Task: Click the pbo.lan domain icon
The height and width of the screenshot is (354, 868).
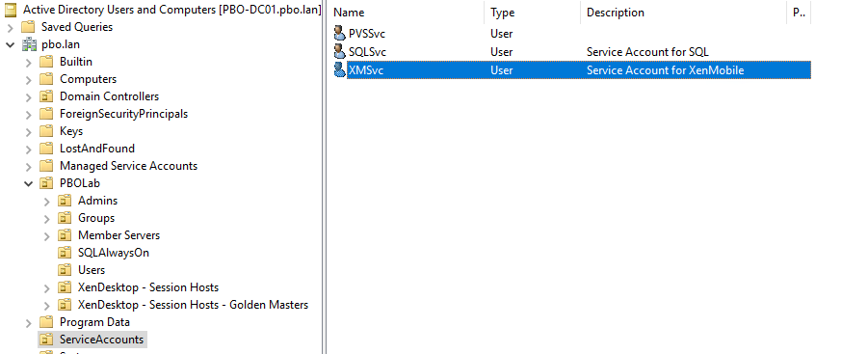Action: (x=28, y=44)
